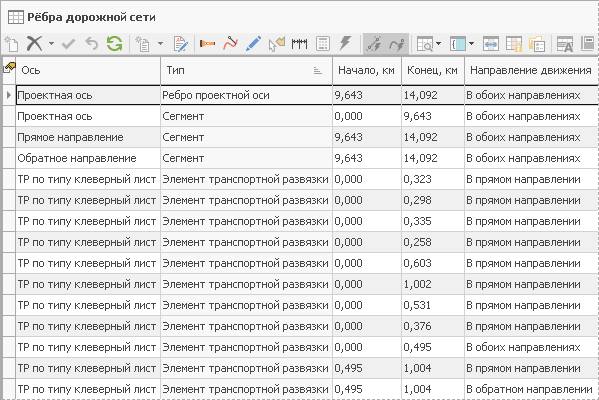
Task: Click the blue pencil edit icon
Action: 253,44
